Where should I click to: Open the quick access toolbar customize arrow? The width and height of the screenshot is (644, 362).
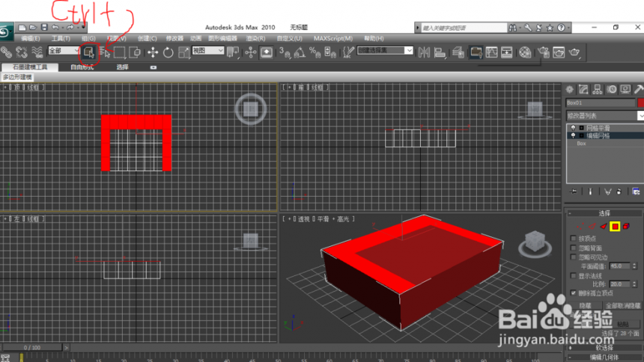(83, 28)
